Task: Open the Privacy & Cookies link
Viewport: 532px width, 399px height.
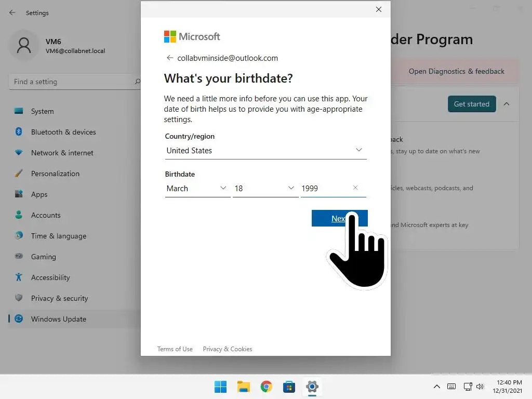Action: tap(228, 349)
